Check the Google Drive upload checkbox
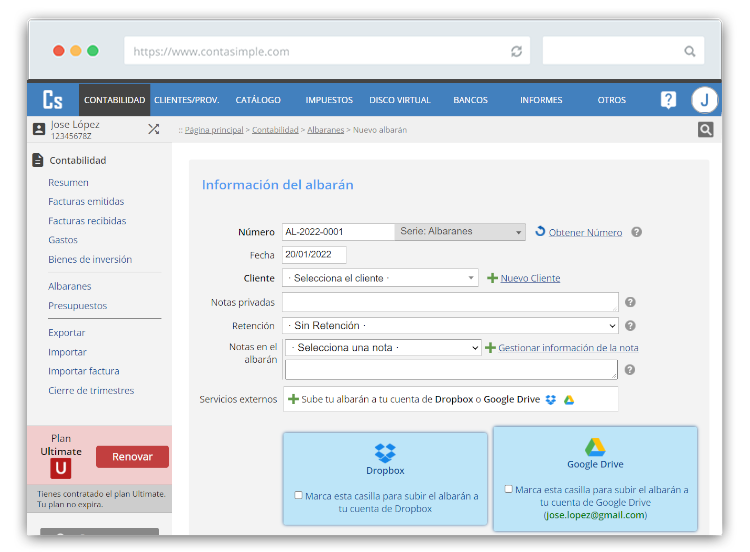This screenshot has height=552, width=750. [508, 490]
